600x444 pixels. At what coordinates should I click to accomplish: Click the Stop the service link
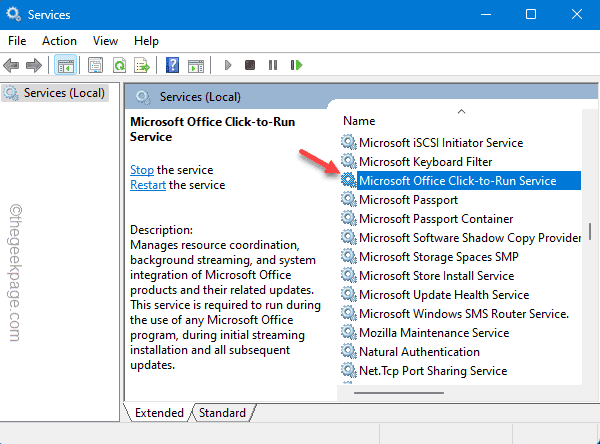(142, 170)
